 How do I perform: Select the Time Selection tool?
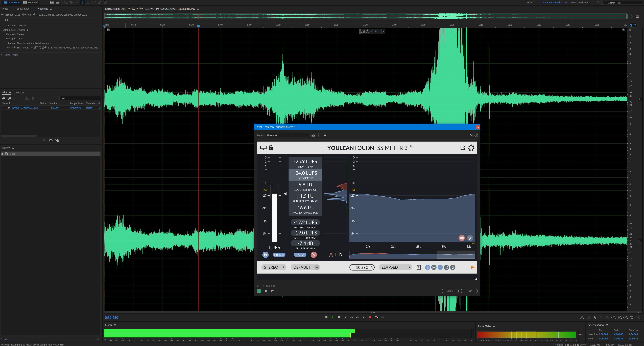83,3
